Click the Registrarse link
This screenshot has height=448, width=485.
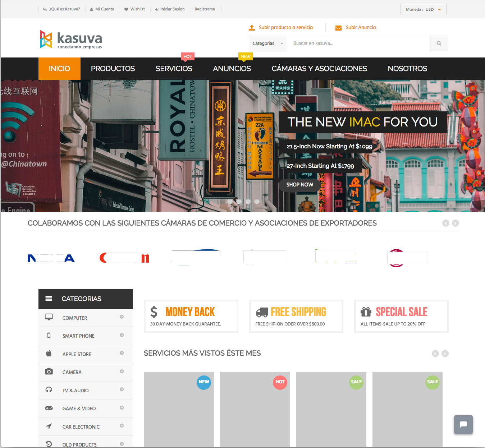(x=205, y=9)
